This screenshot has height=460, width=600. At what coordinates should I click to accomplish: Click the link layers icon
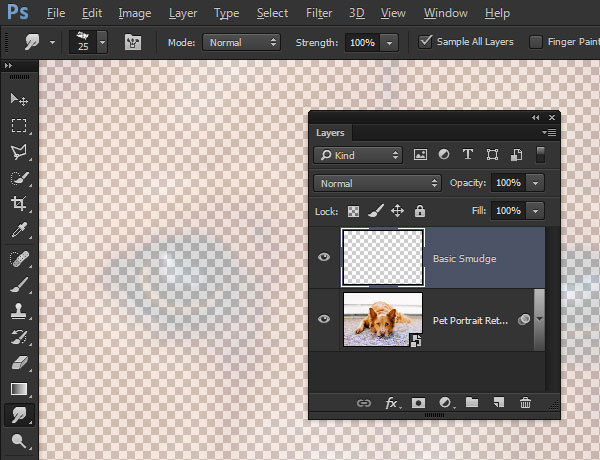click(x=364, y=403)
